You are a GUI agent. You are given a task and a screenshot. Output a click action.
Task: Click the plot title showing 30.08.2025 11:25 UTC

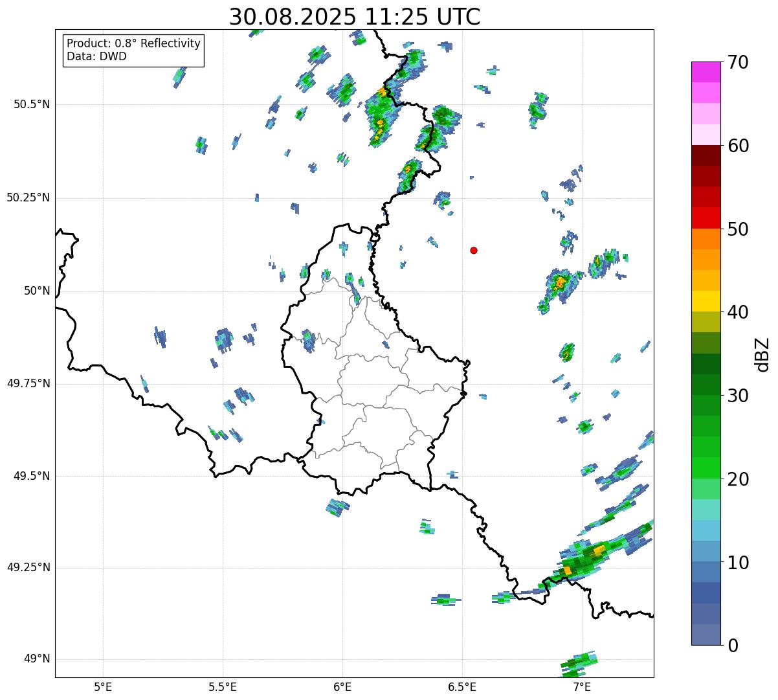click(355, 17)
